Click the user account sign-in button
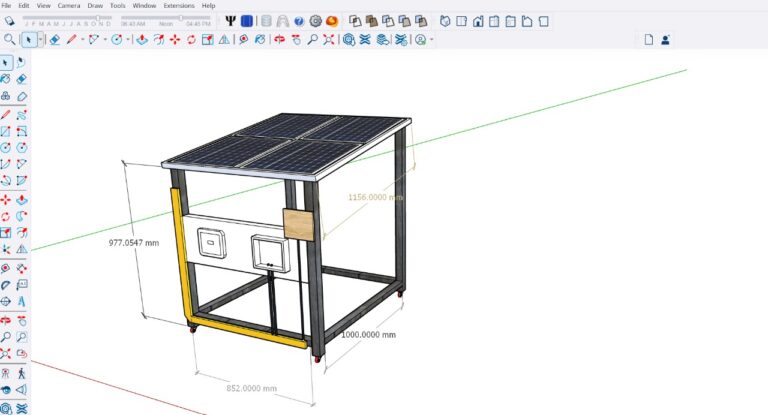 coord(665,40)
